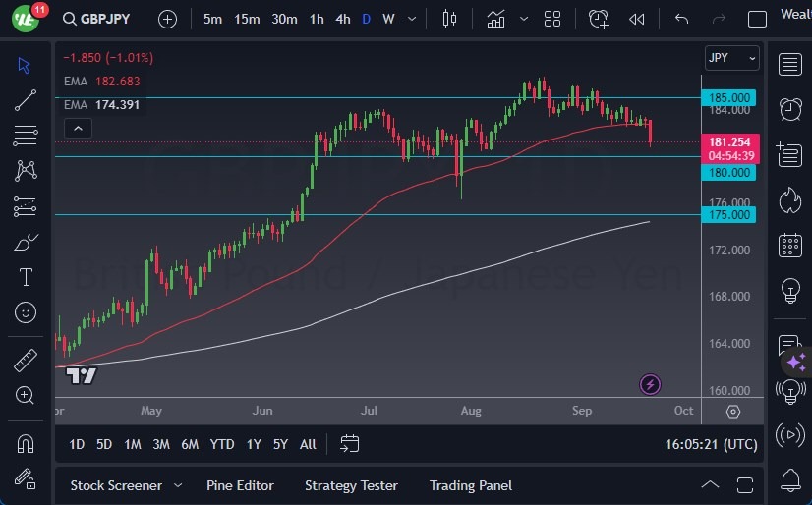Open the measure ruler tool
This screenshot has height=505, width=812.
tap(26, 360)
